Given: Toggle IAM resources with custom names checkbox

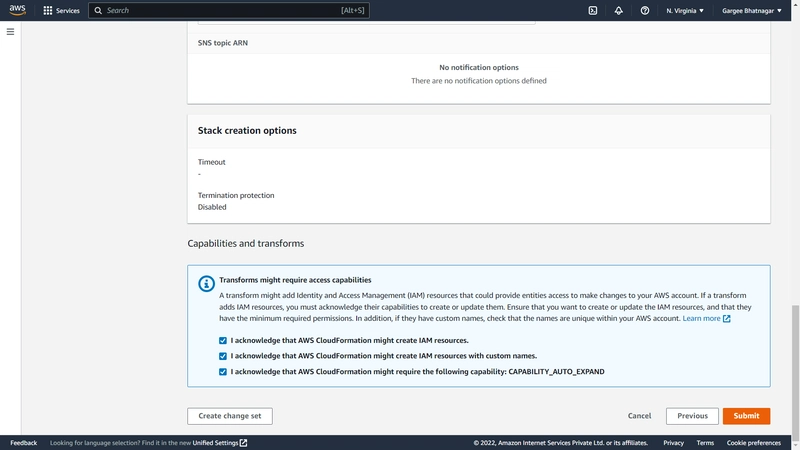Looking at the screenshot, I should pyautogui.click(x=223, y=356).
